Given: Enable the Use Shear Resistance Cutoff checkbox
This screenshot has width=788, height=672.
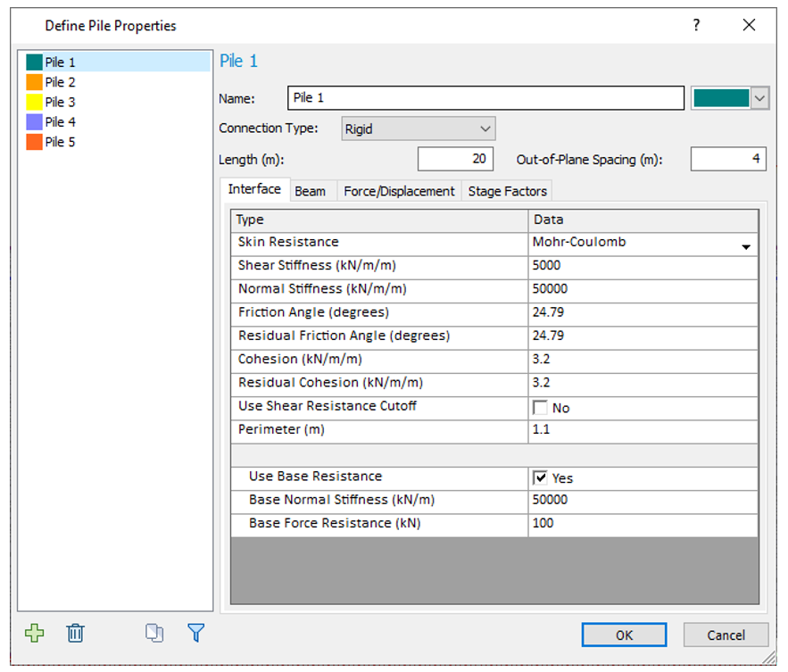Looking at the screenshot, I should (x=540, y=407).
